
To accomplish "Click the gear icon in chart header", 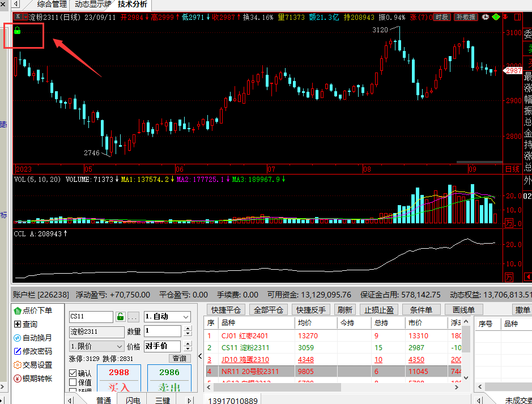I will 486,18.
